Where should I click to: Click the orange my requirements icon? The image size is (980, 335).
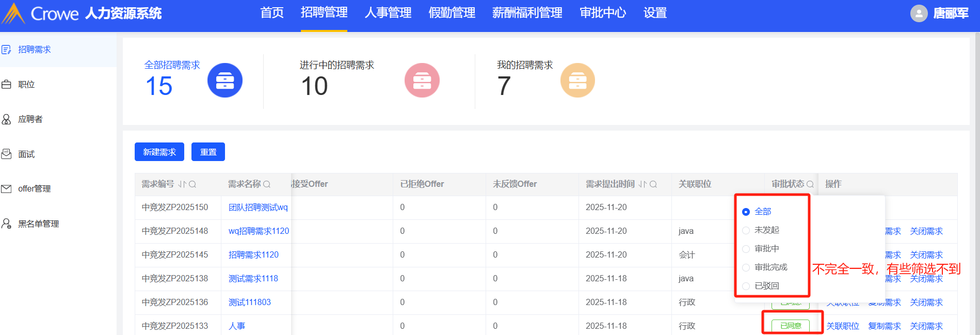(577, 81)
